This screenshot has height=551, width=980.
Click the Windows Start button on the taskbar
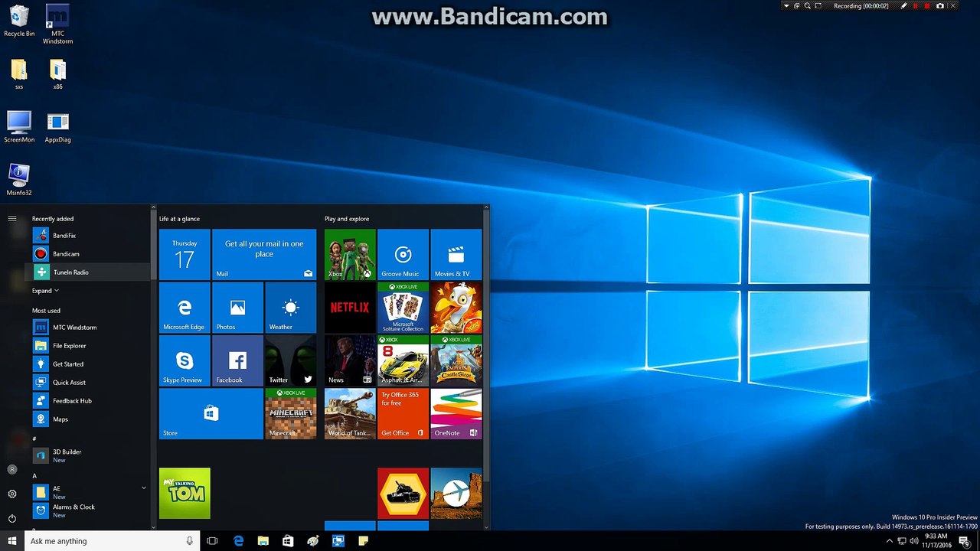(12, 541)
